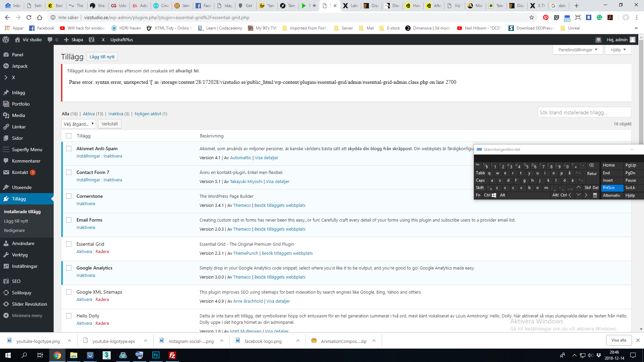Filter plugins by Aktiva (13)
The width and height of the screenshot is (644, 362).
[93, 114]
